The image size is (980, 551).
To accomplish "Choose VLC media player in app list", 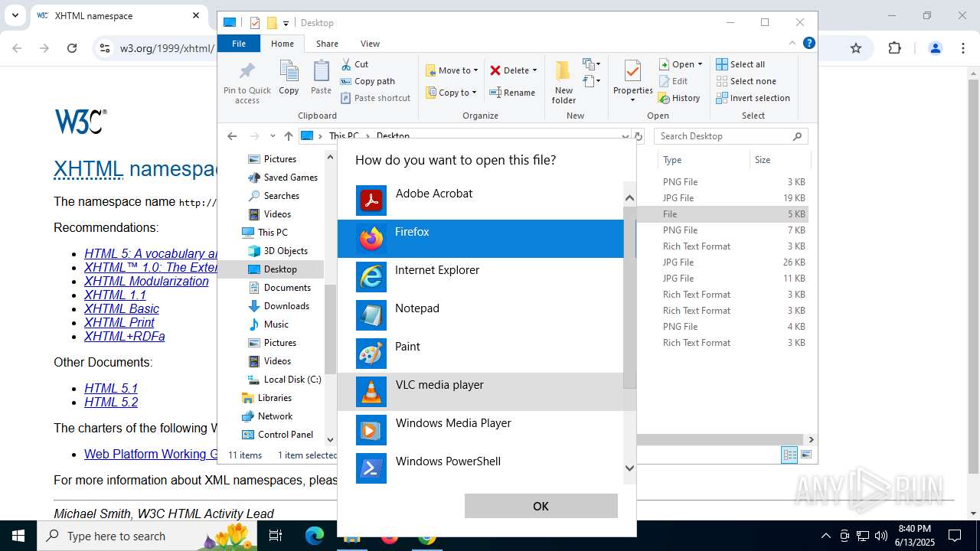I will pyautogui.click(x=480, y=392).
